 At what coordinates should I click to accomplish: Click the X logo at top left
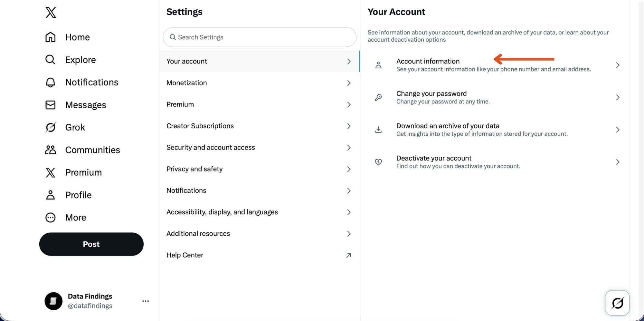(x=51, y=12)
